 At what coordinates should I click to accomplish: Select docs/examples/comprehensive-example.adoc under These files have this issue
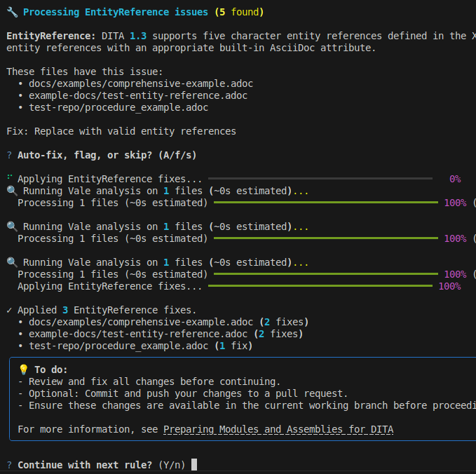[x=141, y=83]
